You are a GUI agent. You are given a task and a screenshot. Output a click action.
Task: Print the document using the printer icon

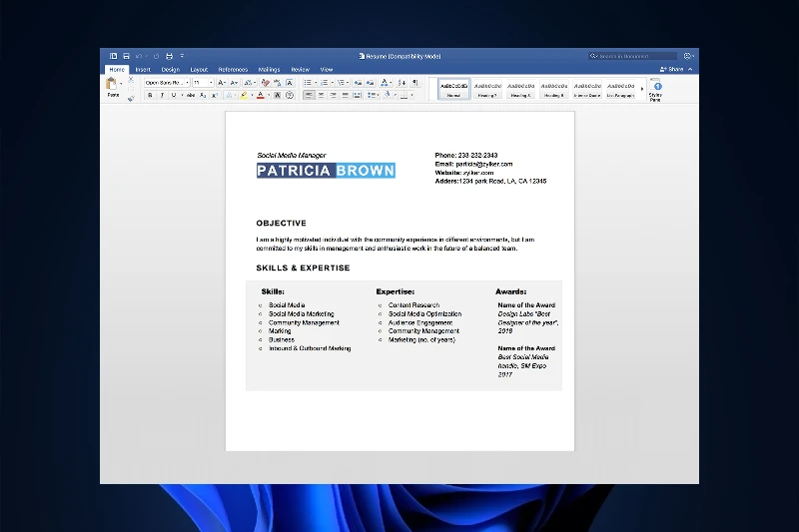click(169, 56)
